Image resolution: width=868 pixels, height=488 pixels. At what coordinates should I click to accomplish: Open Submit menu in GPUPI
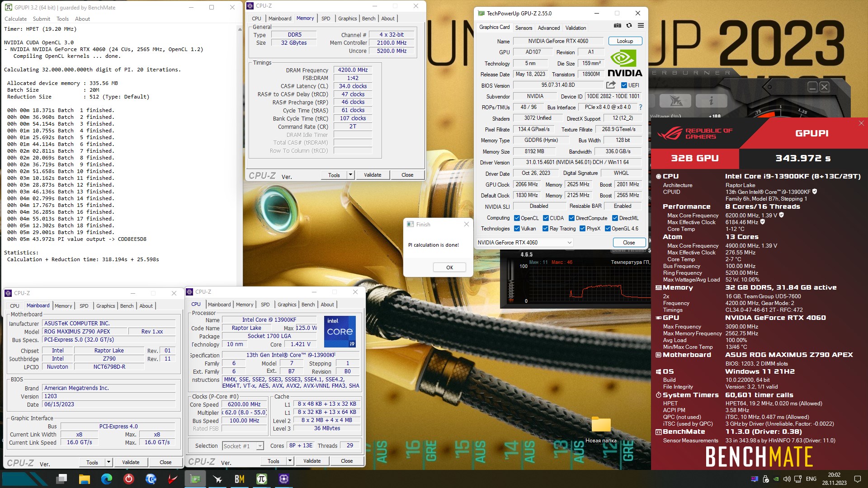[x=41, y=19]
